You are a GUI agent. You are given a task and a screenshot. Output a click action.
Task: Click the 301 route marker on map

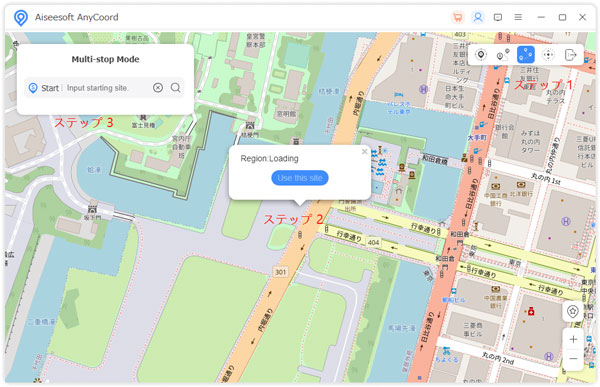coord(280,272)
